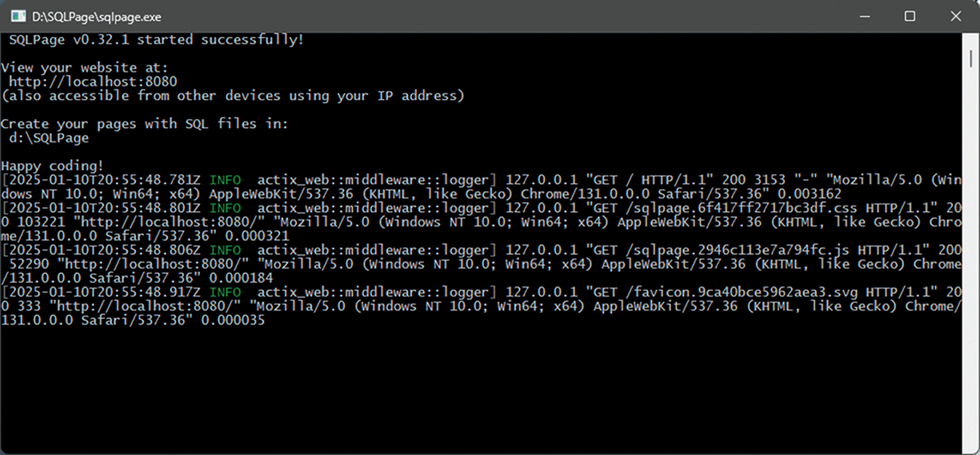
Task: Click the favicon.9ca40bce5962aea3.svg request path
Action: coord(741,292)
